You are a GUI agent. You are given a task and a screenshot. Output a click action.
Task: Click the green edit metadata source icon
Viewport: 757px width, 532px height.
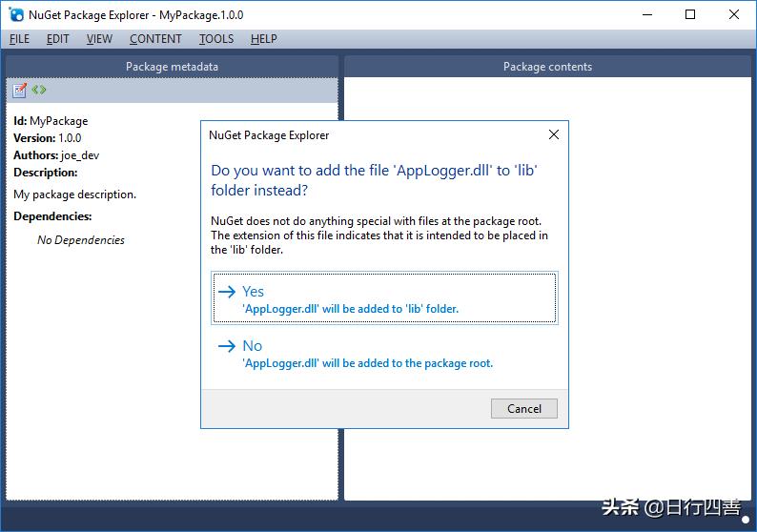click(39, 90)
